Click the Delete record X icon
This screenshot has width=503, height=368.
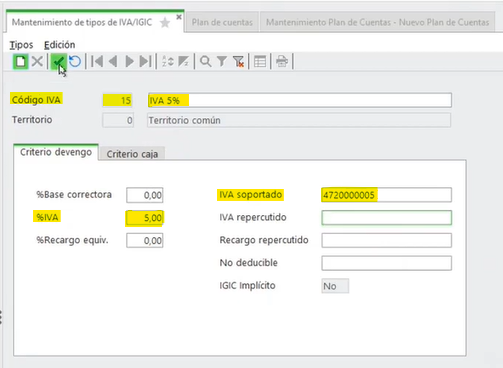coord(37,61)
